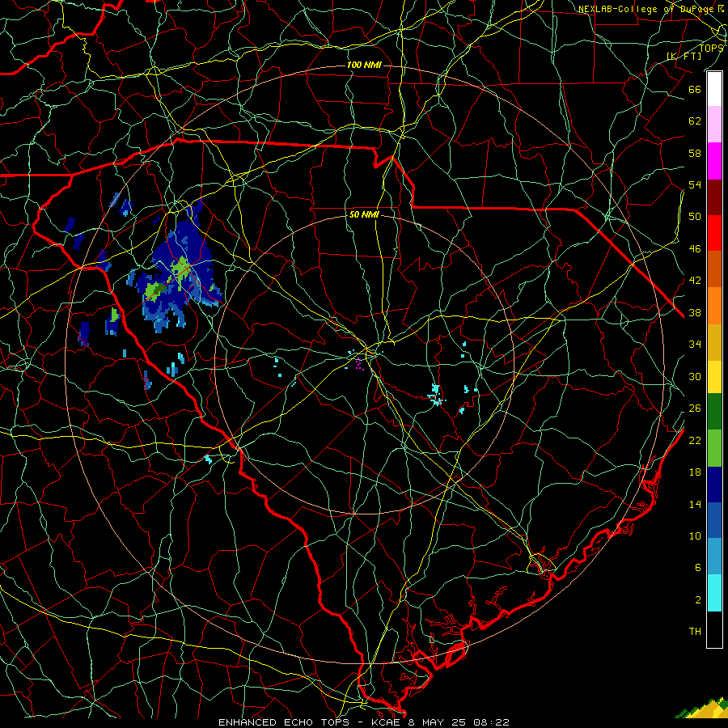Click the "100 NMI" range ring label
The image size is (728, 728).
[364, 65]
